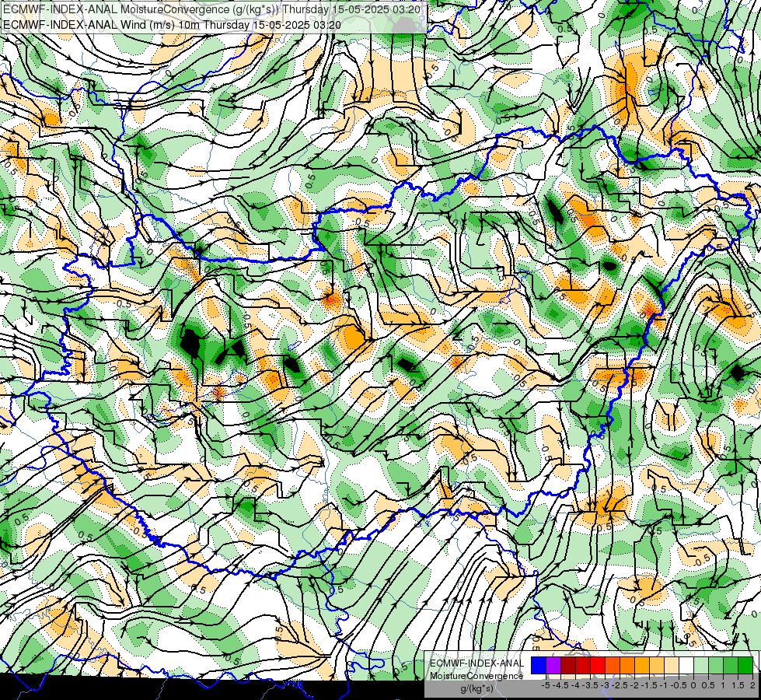Click the white legend swatch between -0.5 and 0
Screen dimensions: 761x700
tap(686, 665)
